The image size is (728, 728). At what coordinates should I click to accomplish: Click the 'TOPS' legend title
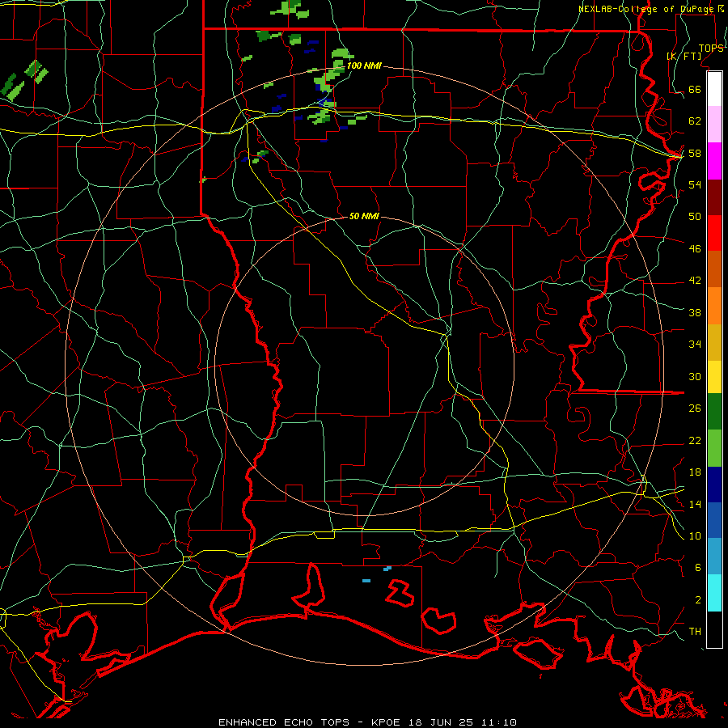[711, 49]
